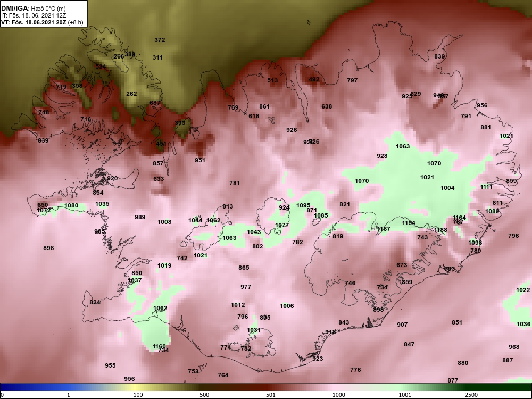Select the 1160 value label

[x=159, y=347]
